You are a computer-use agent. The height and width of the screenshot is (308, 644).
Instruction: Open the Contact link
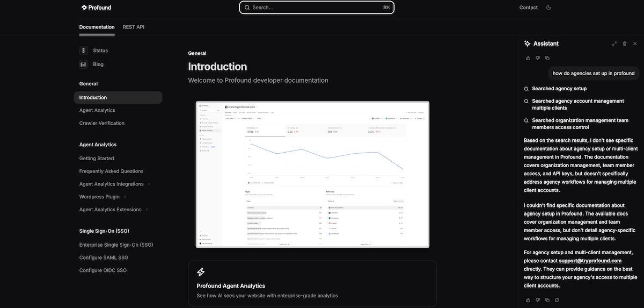(x=528, y=8)
